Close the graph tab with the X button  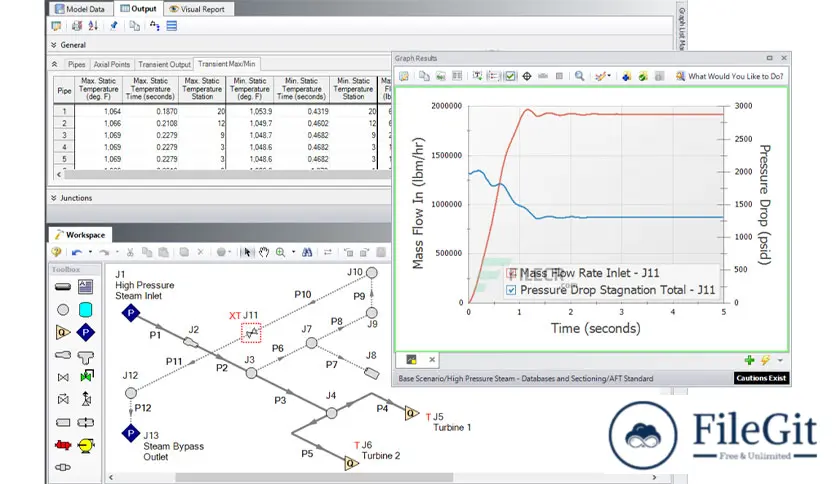tap(432, 360)
